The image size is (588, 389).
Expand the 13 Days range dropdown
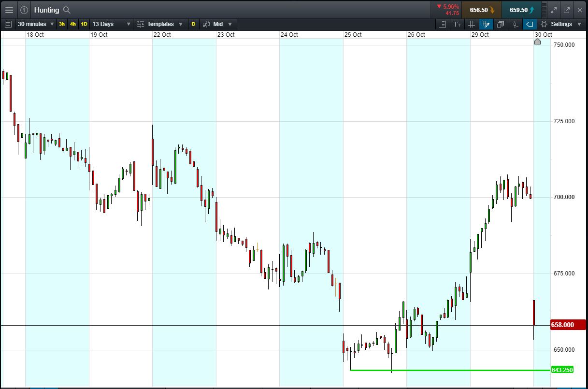pos(111,24)
